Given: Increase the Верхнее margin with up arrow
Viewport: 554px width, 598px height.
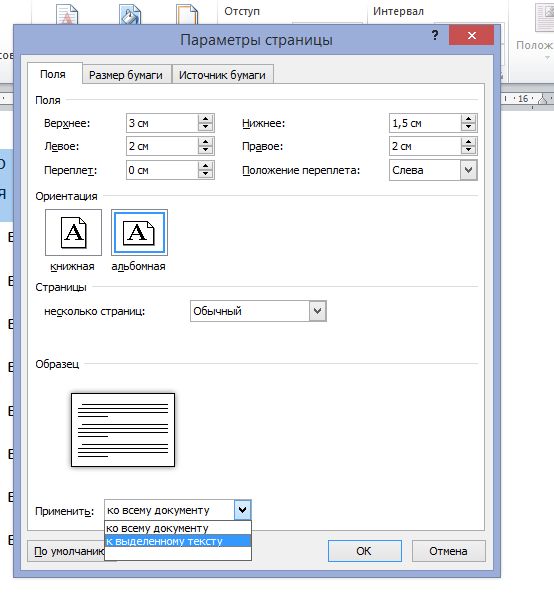Looking at the screenshot, I should click(x=206, y=119).
